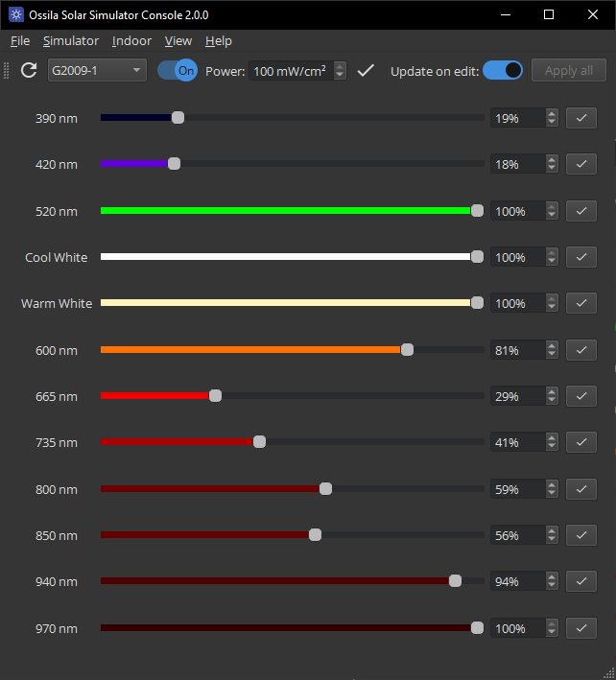Click the 390 nm 19% value field

pyautogui.click(x=518, y=118)
